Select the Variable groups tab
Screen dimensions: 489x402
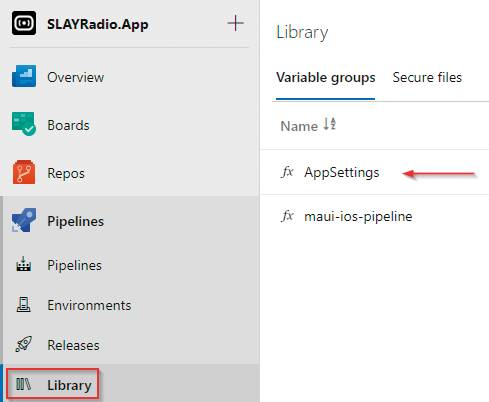click(326, 77)
